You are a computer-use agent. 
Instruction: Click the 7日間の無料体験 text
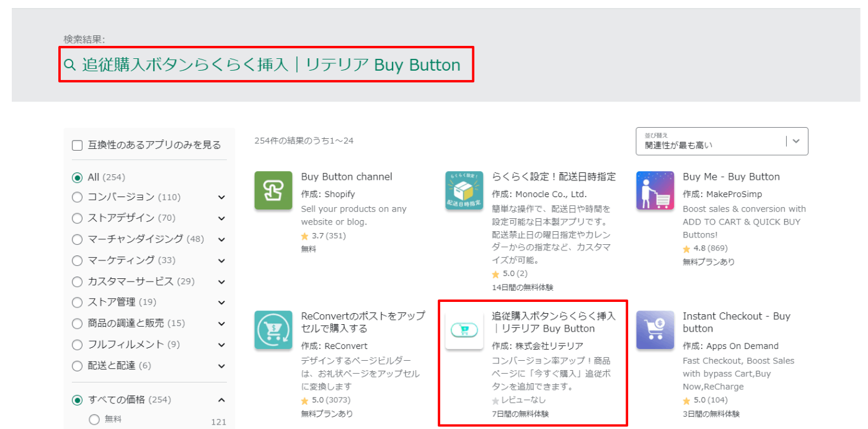(520, 414)
